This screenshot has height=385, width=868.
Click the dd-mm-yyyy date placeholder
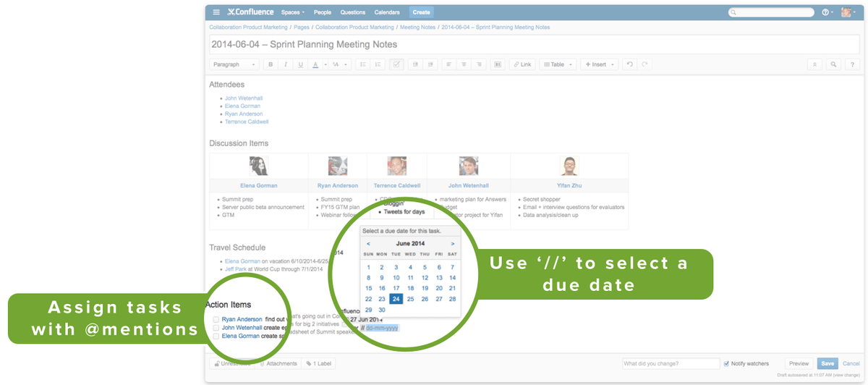[382, 328]
